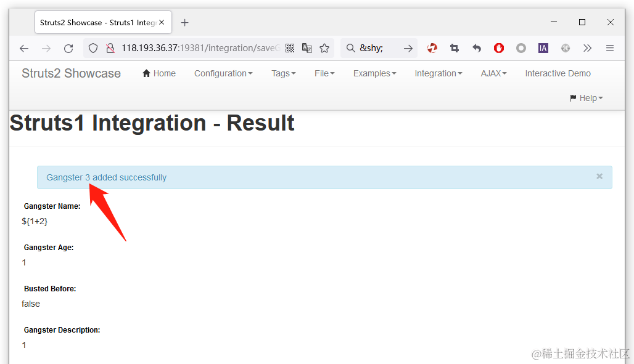Open the red swirl extension icon
The width and height of the screenshot is (634, 364).
[x=432, y=49]
